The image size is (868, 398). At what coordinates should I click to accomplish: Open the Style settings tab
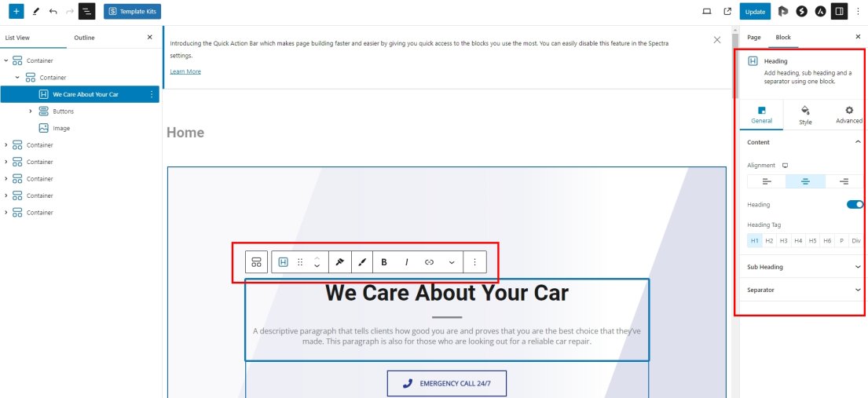tap(805, 115)
